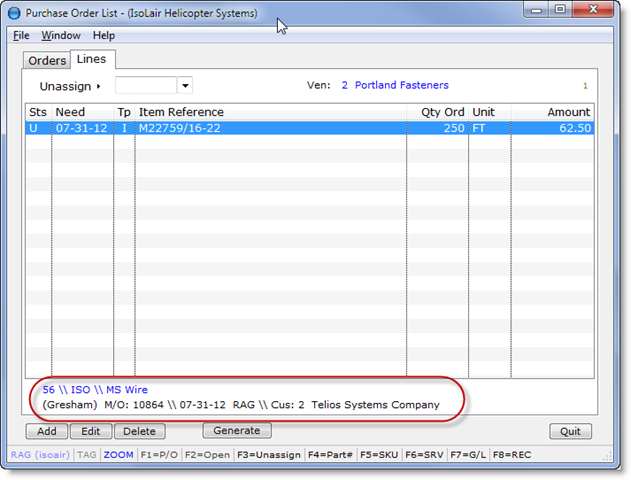Click the Portland Fasteners vendor link
Image resolution: width=631 pixels, height=480 pixels.
tap(401, 86)
